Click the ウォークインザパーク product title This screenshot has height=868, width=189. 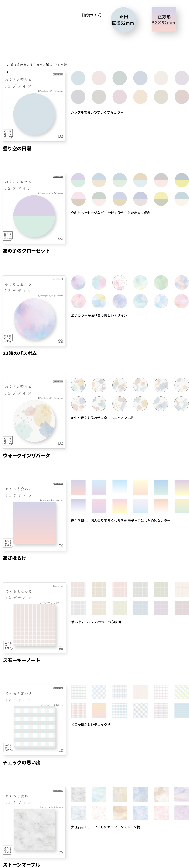pos(26,456)
